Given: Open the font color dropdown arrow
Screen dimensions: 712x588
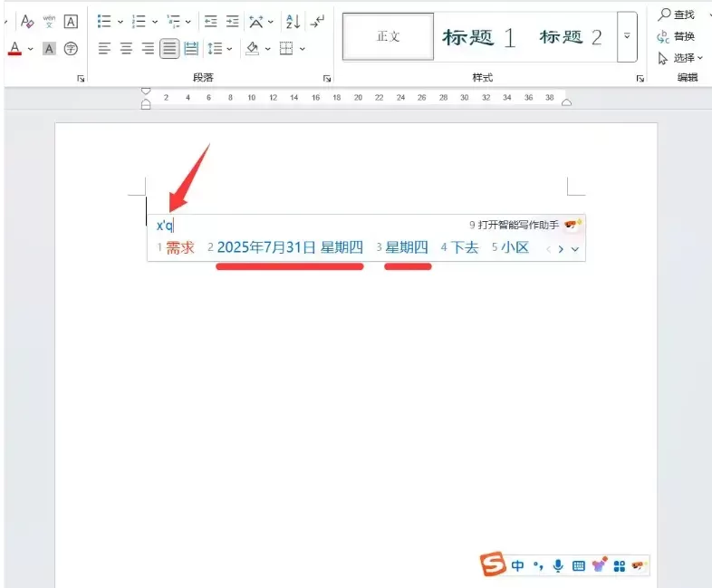Looking at the screenshot, I should click(x=31, y=49).
